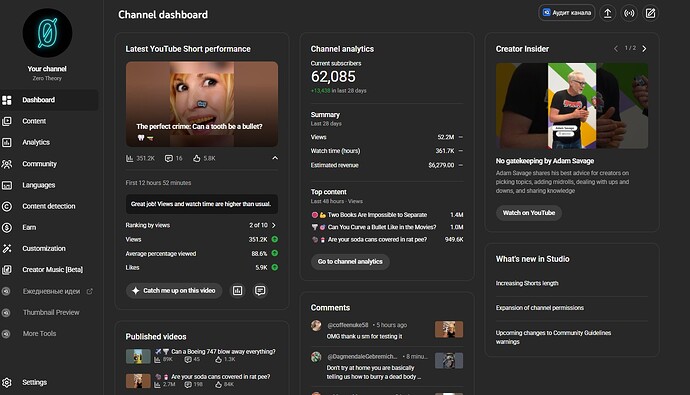
Task: Click Estimated revenue $6,279.00 value
Action: pos(441,165)
